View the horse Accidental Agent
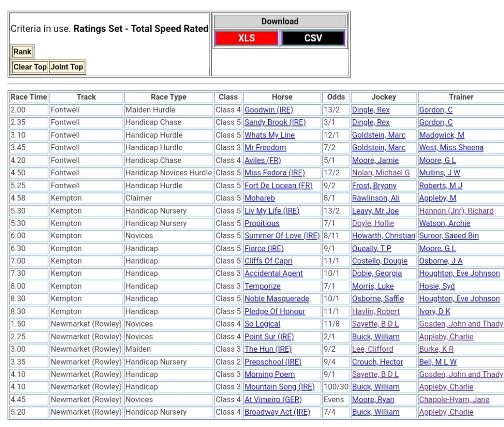Image resolution: width=504 pixels, height=427 pixels. point(274,273)
